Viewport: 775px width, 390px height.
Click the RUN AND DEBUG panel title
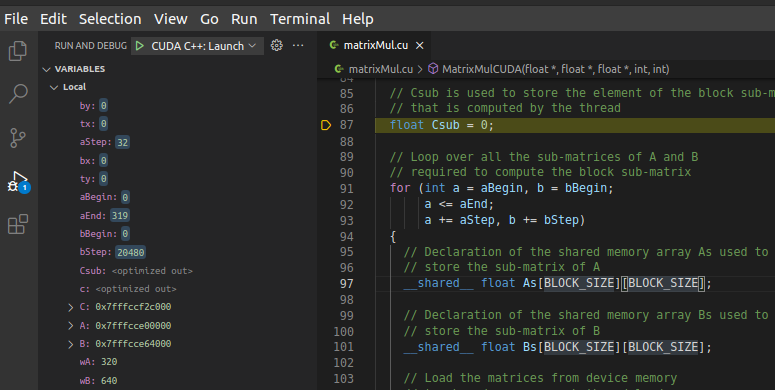click(90, 46)
